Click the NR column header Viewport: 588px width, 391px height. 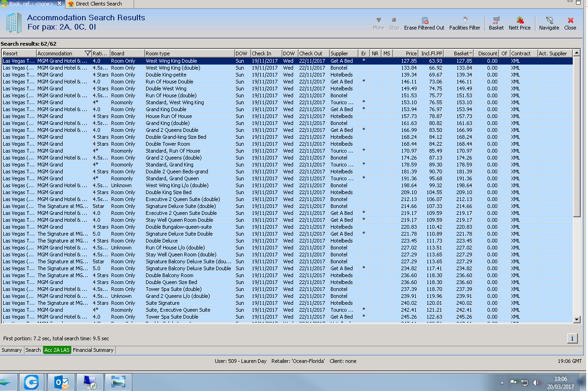point(375,53)
